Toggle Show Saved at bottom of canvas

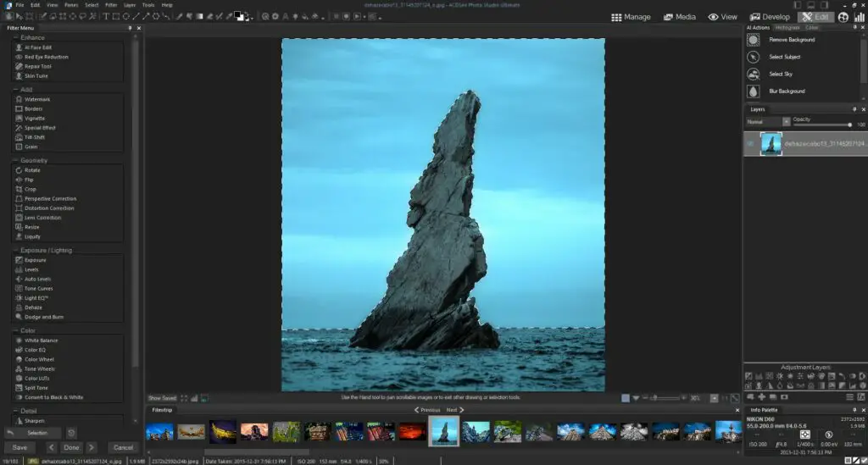tap(163, 397)
